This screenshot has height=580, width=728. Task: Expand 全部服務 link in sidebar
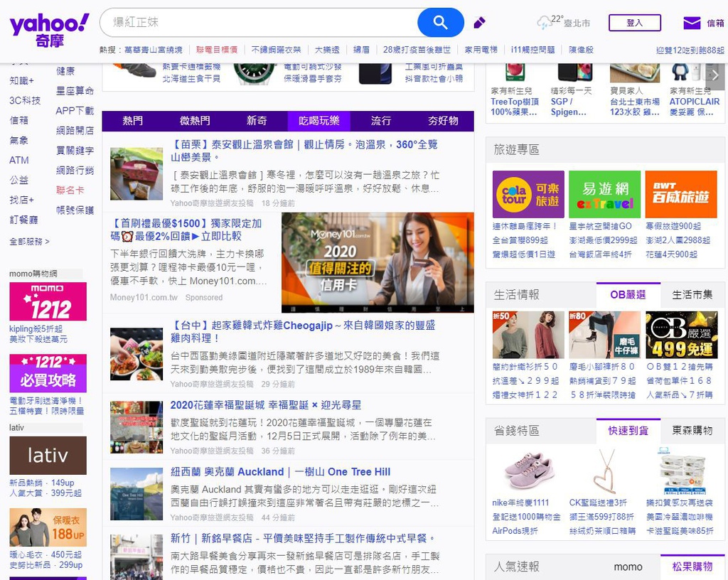tap(30, 241)
